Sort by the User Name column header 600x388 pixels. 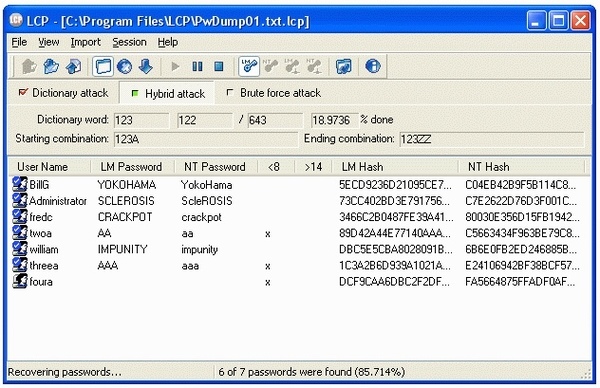(x=49, y=167)
